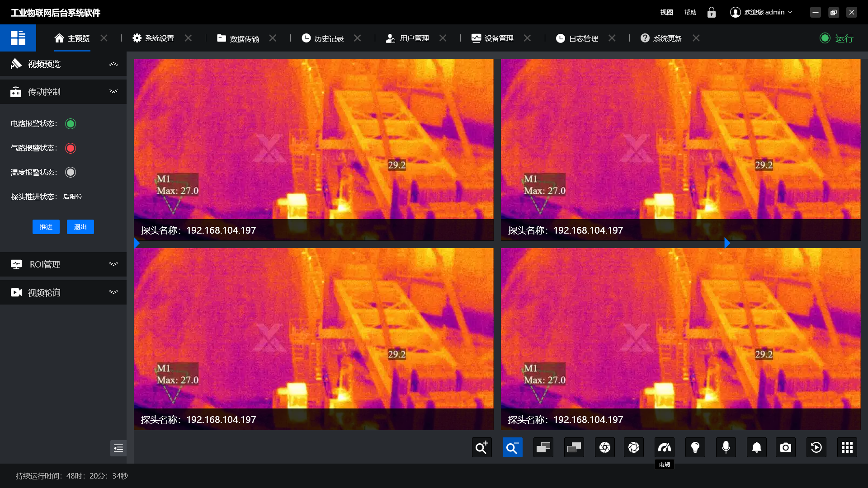
Task: Click the wiper (雨刷) toolbar icon
Action: pos(664,447)
